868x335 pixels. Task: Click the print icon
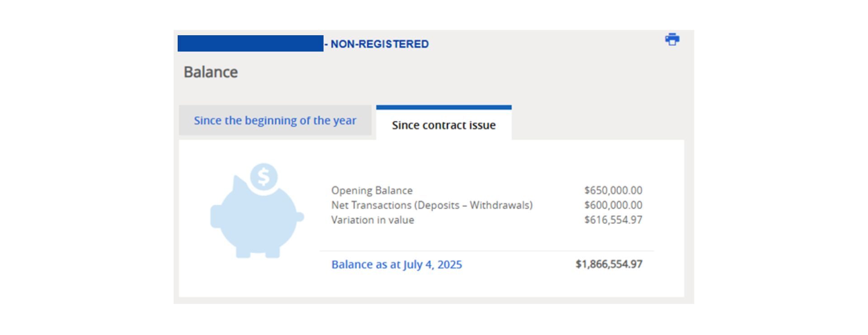pos(672,39)
